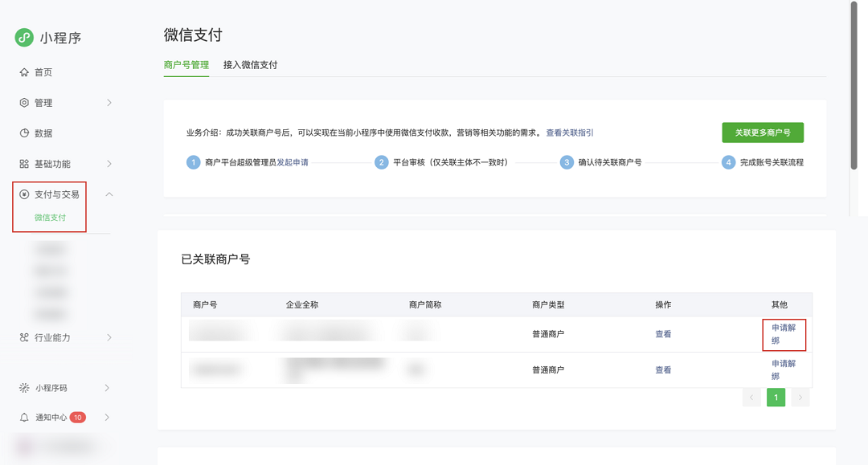Image resolution: width=868 pixels, height=465 pixels.
Task: Click the red 10 notification badge
Action: 77,418
